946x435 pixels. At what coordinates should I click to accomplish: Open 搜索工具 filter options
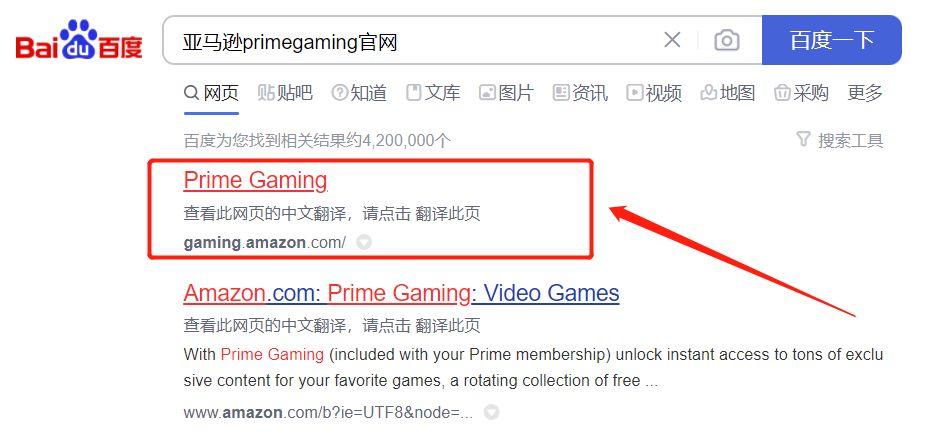pos(840,141)
